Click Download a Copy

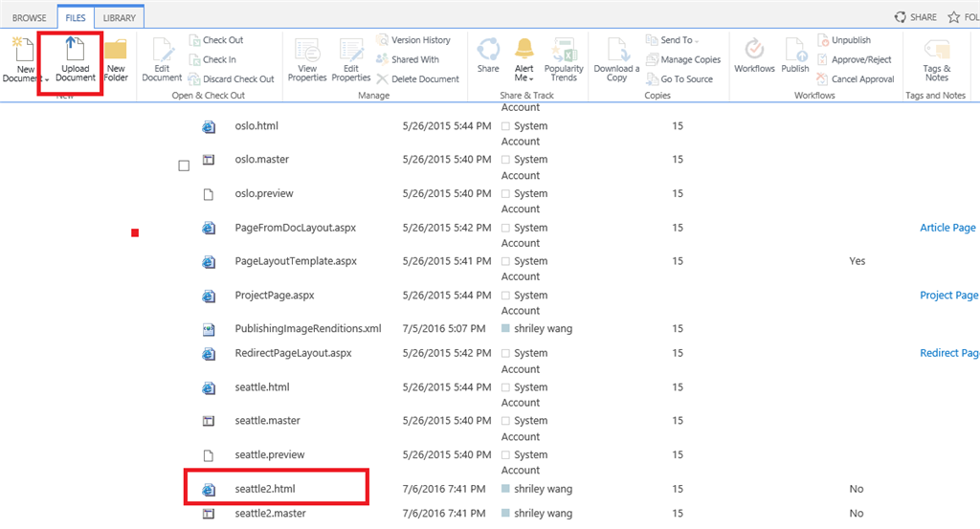(616, 60)
